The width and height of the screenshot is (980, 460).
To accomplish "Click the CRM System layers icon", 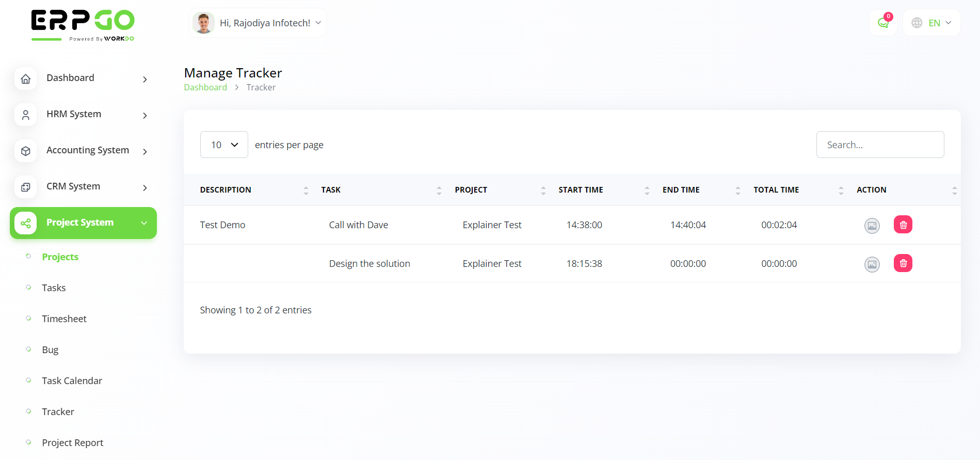I will 25,187.
